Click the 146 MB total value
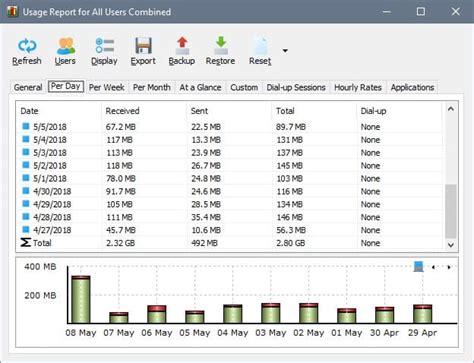This screenshot has width=474, height=363. [x=289, y=217]
